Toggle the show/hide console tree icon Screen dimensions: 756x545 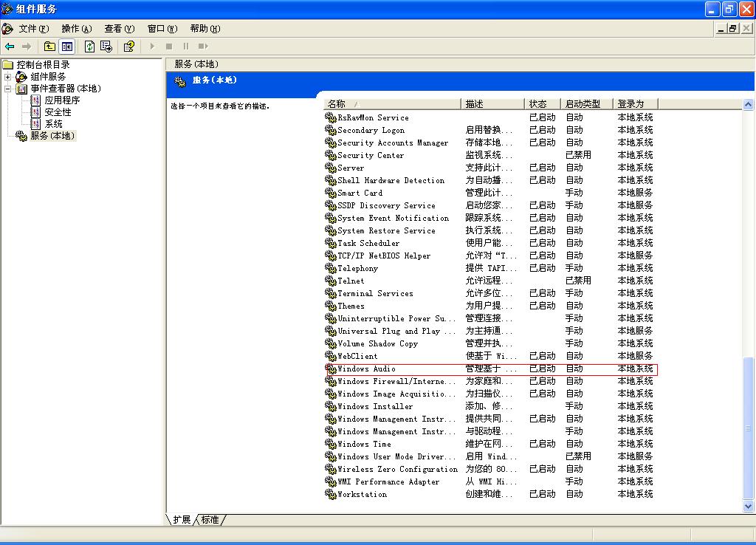coord(67,47)
